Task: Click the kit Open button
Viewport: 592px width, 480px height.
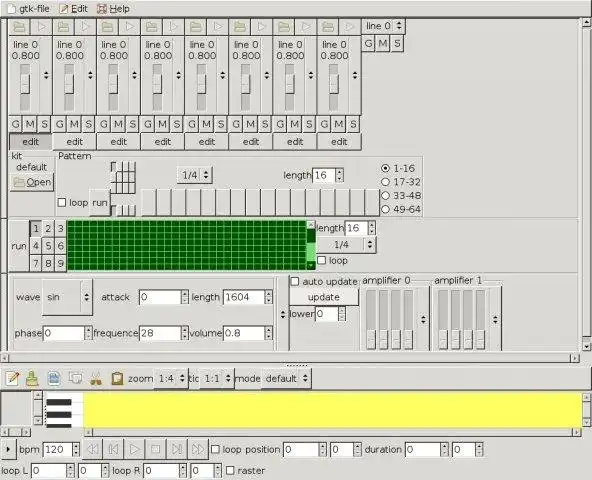Action: 32,182
